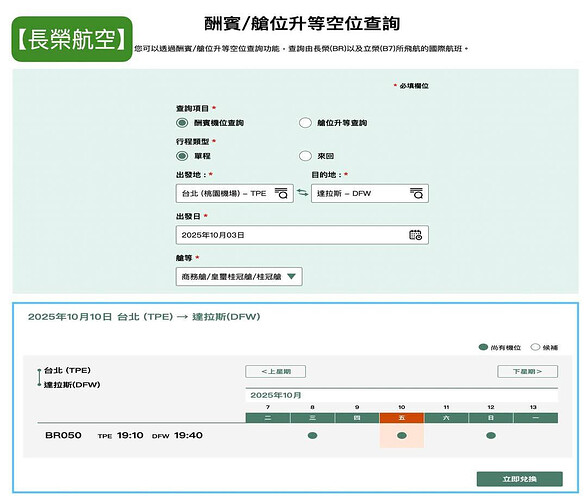Screen dimensions: 586x500
Task: Select Sunday 日 day header
Action: [491, 418]
